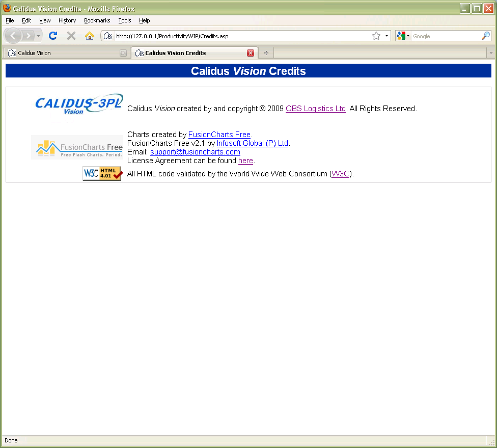This screenshot has width=497, height=448.
Task: Open the Bookmarks menu
Action: pyautogui.click(x=97, y=20)
